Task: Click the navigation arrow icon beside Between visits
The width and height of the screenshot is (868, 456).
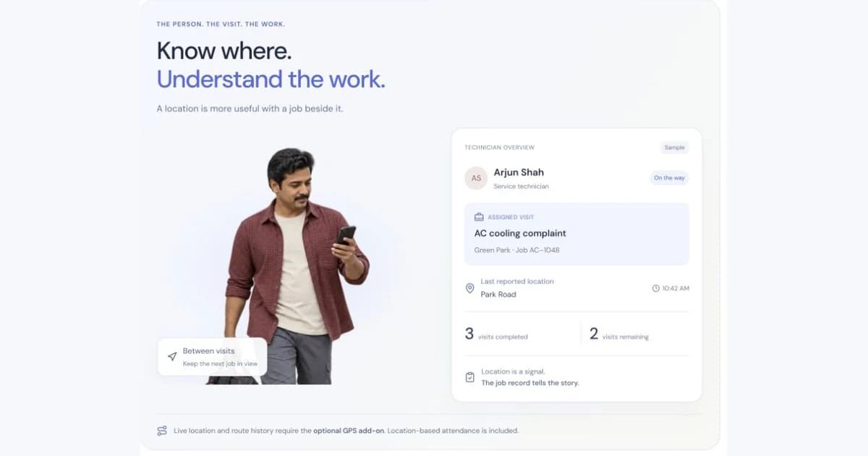Action: coord(172,356)
